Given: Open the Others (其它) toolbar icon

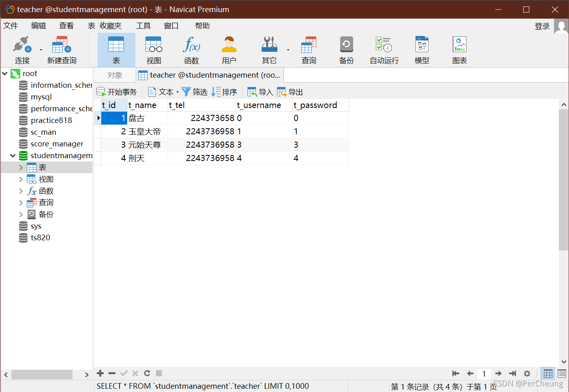Looking at the screenshot, I should click(x=269, y=50).
